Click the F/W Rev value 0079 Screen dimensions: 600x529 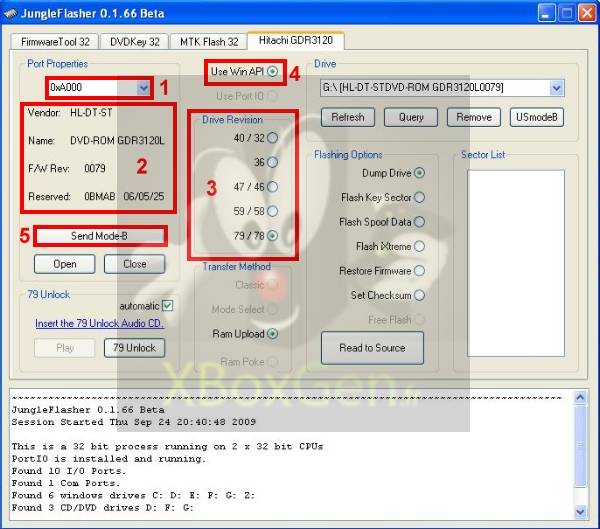click(95, 168)
